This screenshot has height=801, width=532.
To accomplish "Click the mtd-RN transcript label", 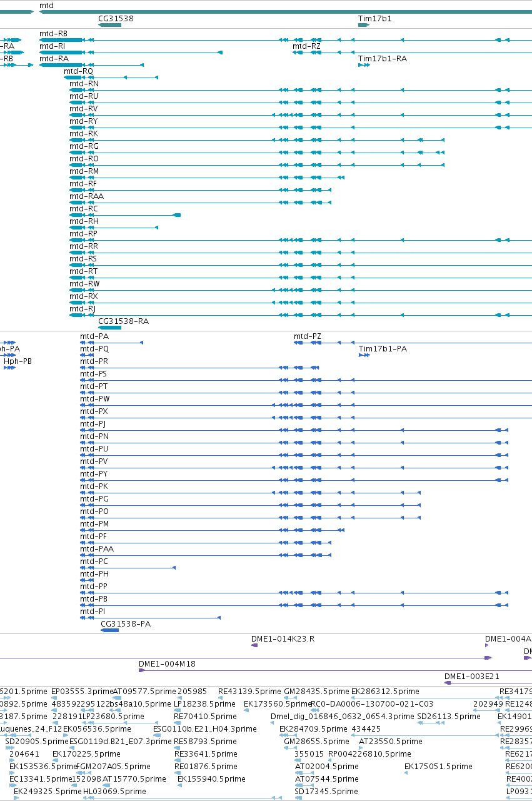I will (x=84, y=84).
